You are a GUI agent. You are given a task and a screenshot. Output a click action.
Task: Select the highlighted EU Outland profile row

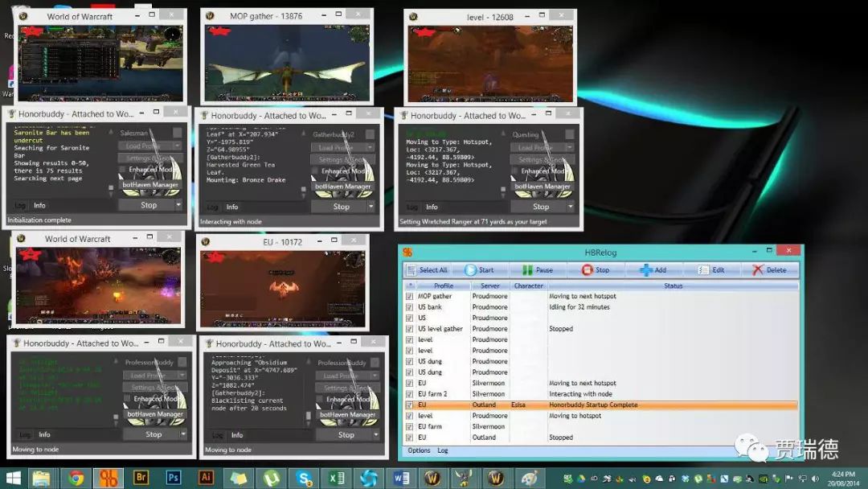point(601,405)
